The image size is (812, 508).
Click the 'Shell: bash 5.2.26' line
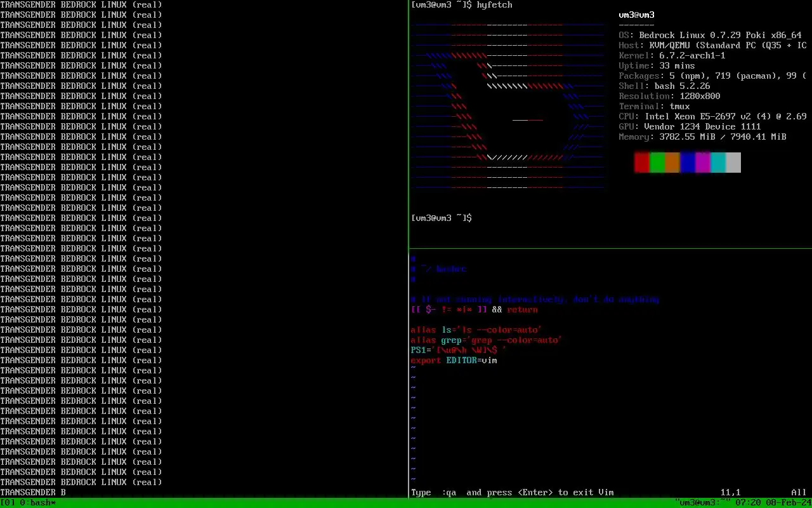(665, 86)
